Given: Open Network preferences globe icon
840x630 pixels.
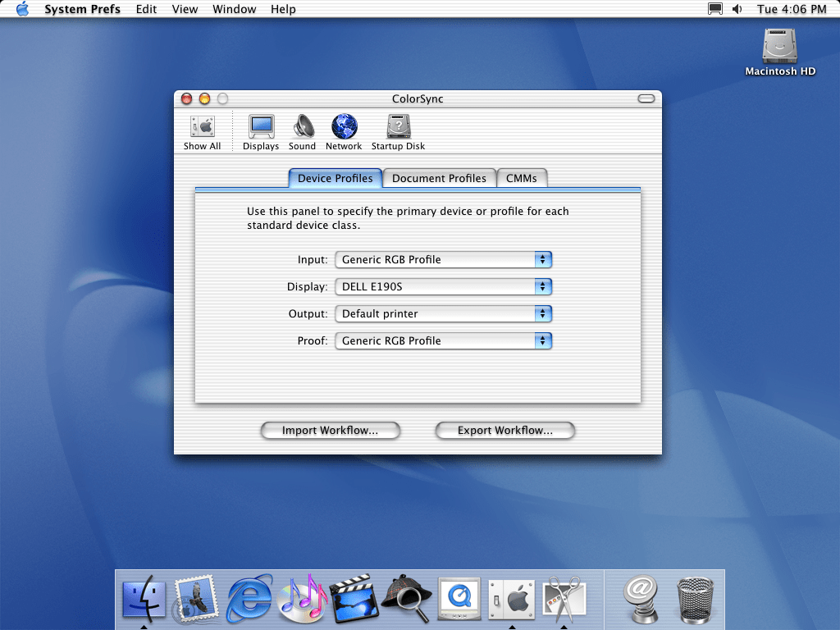Looking at the screenshot, I should [x=344, y=131].
